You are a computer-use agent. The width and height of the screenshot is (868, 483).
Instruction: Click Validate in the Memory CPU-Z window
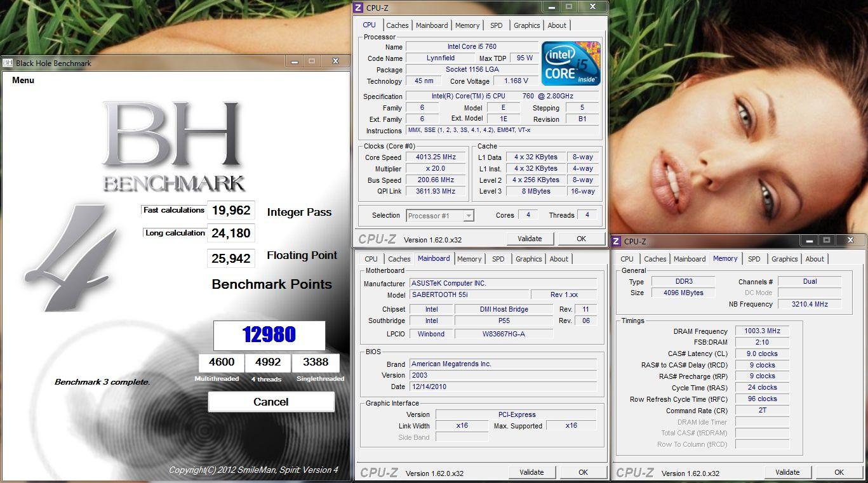point(788,472)
